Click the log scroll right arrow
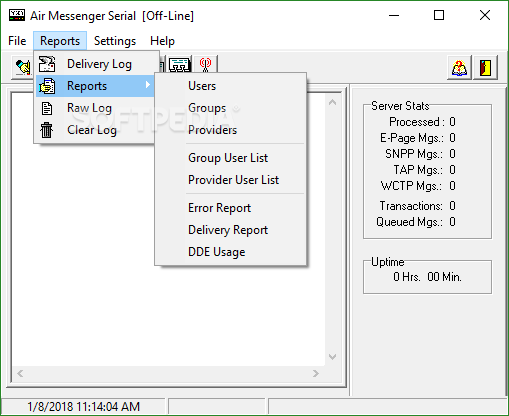Viewport: 509px width, 416px height. tap(316, 373)
